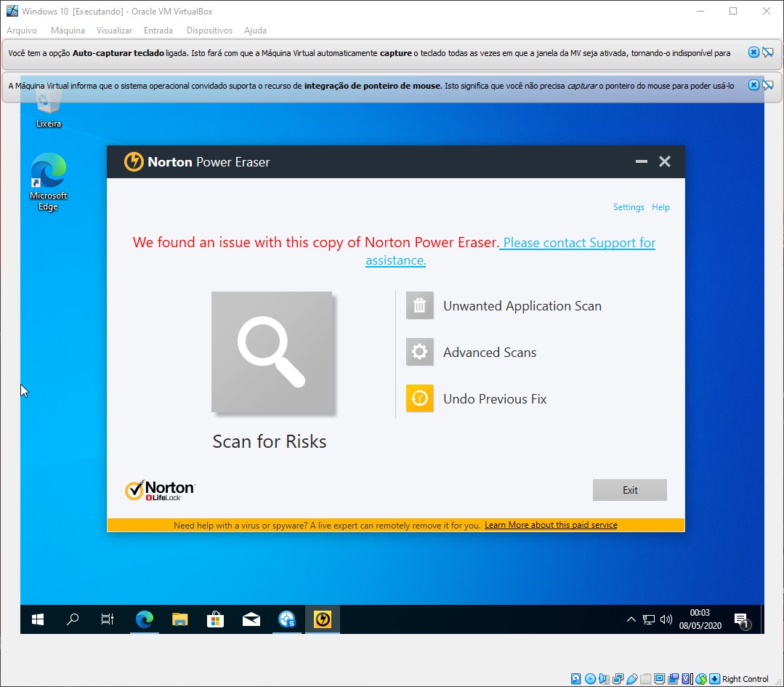Click the Show desktop strip on the taskbar

pos(762,619)
